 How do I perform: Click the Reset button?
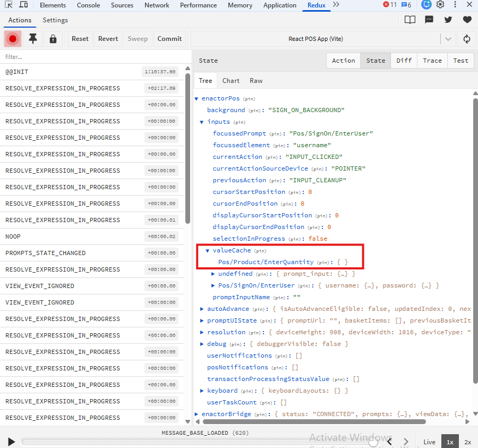80,39
